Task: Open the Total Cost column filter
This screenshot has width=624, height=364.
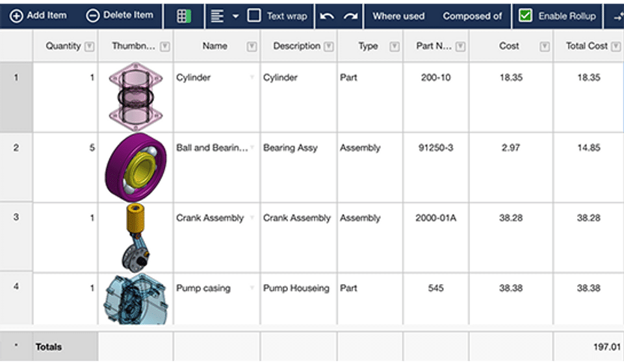Action: pos(616,47)
